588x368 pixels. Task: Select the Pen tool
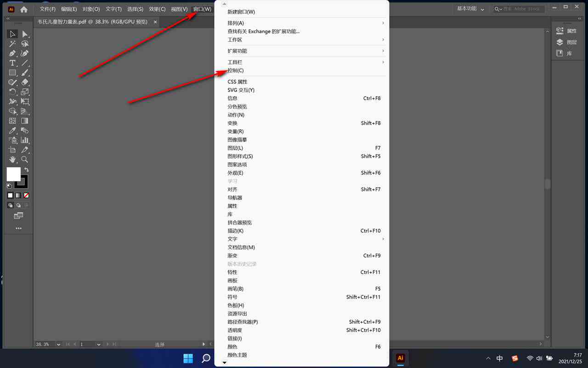[12, 53]
